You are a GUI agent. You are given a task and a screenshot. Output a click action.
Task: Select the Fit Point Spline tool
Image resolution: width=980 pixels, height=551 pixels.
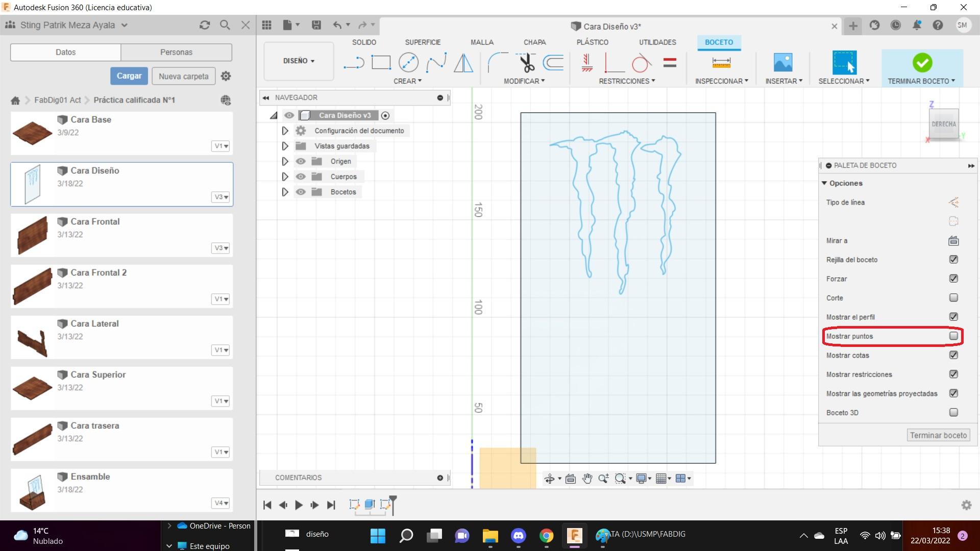pyautogui.click(x=436, y=63)
